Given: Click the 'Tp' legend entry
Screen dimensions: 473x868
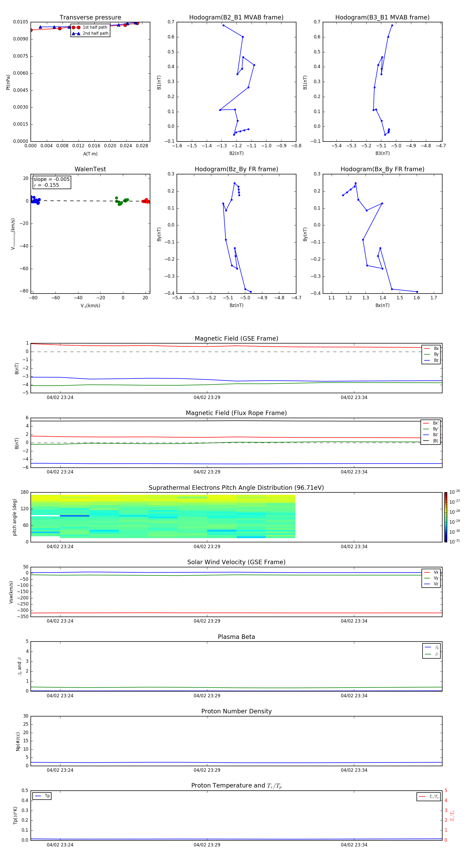Looking at the screenshot, I should [42, 796].
